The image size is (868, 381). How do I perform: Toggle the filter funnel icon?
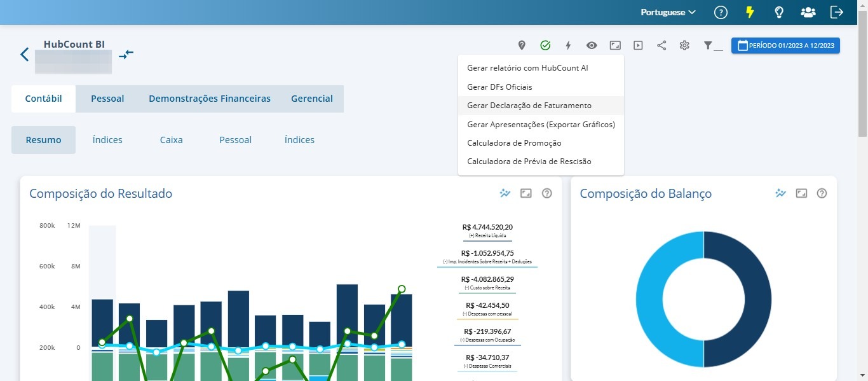[712, 46]
